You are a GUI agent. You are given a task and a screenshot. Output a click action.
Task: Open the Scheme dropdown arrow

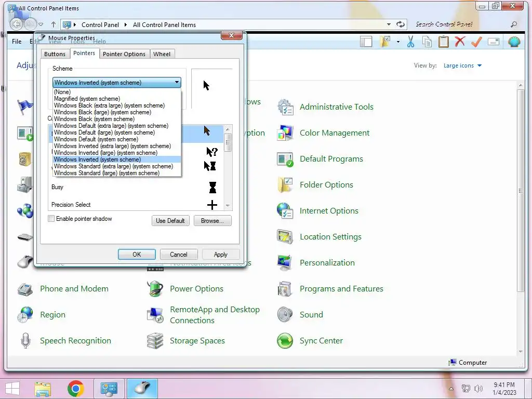(x=177, y=83)
